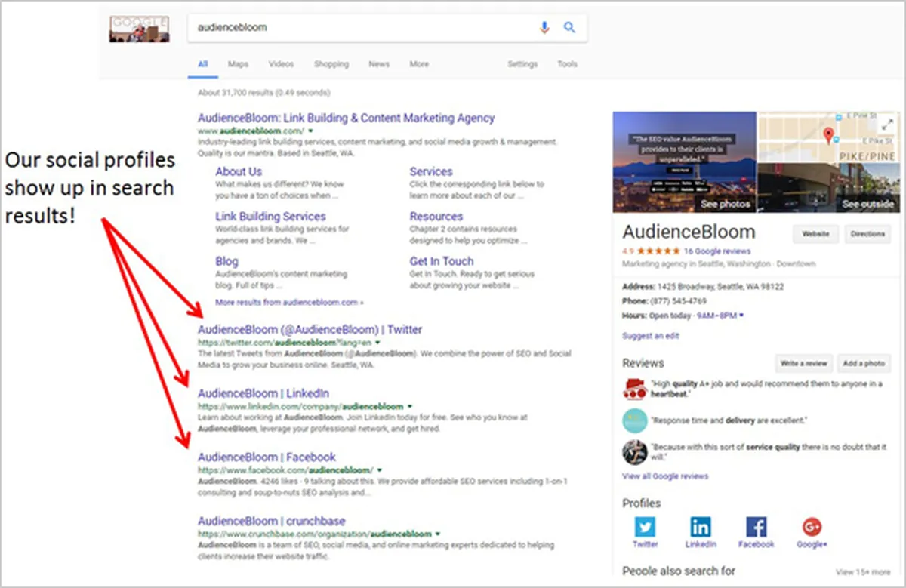Expand the audiencebloom.com URL dropdown arrow

[x=311, y=131]
